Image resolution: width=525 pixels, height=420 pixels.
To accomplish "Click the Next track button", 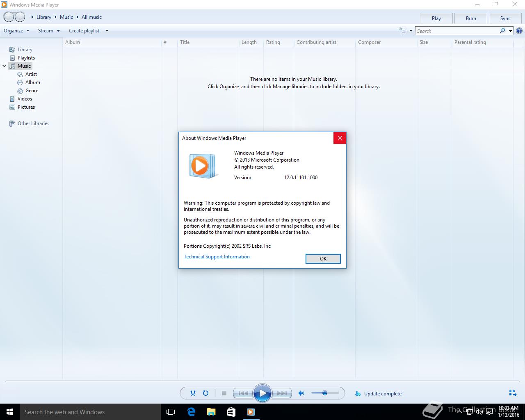I will (282, 393).
